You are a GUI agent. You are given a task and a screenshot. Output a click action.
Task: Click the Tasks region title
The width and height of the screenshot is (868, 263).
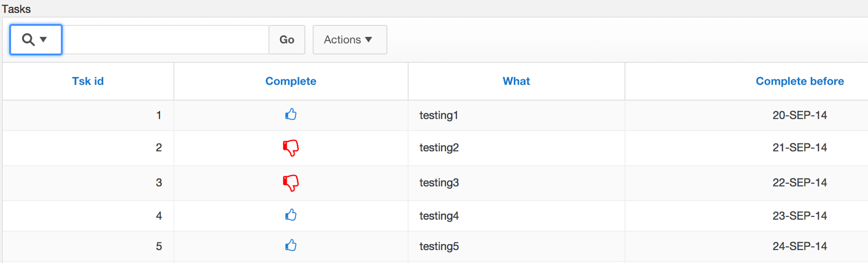click(x=16, y=9)
